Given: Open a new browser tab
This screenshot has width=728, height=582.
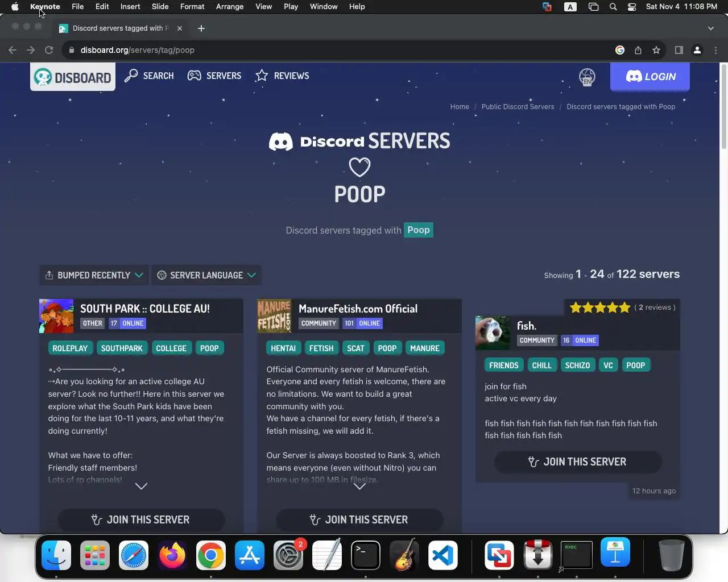Looking at the screenshot, I should coord(201,28).
